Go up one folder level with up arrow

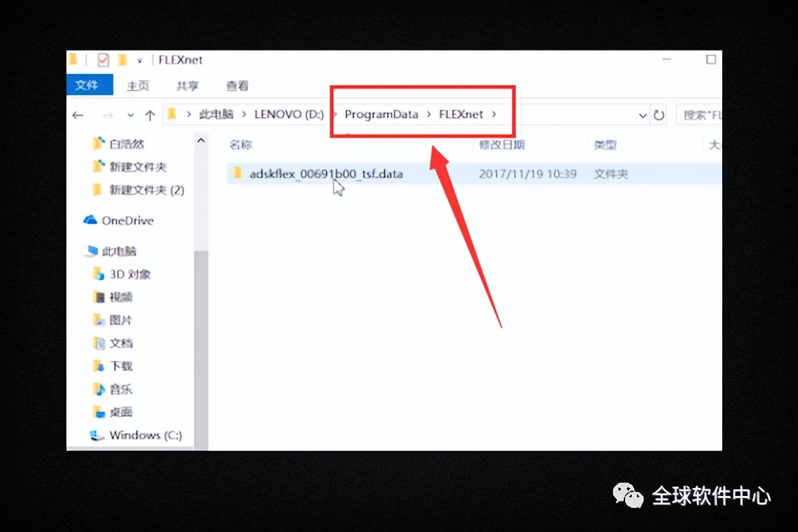150,115
